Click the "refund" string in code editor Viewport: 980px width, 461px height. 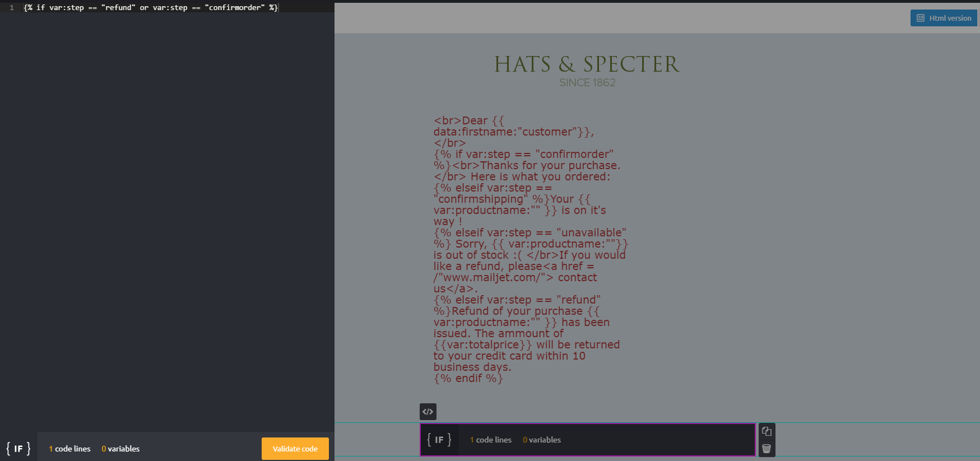pos(118,8)
